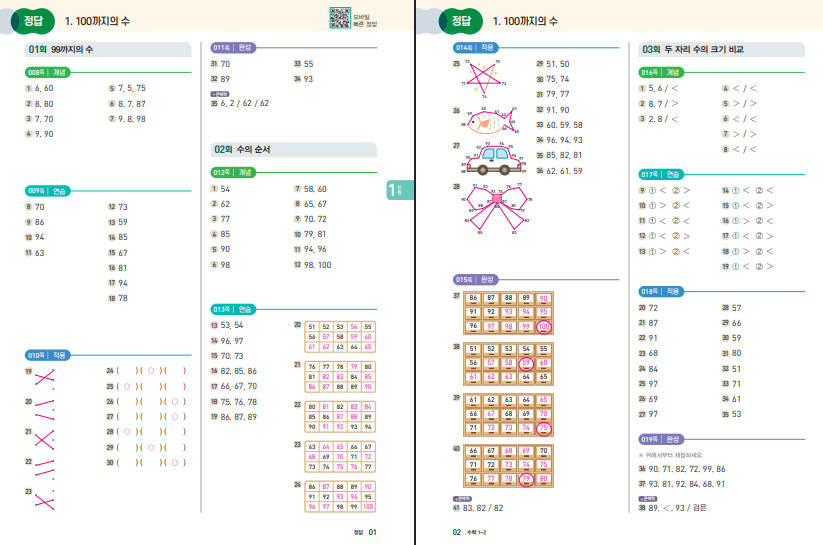The image size is (823, 545).
Task: Click answer text '83, 82 / 82'
Action: click(483, 508)
